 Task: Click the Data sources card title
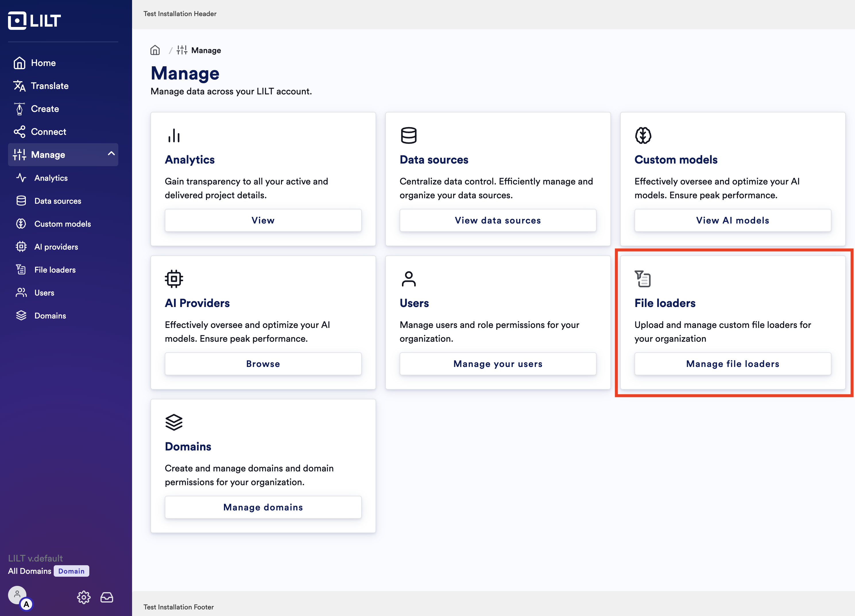[434, 160]
